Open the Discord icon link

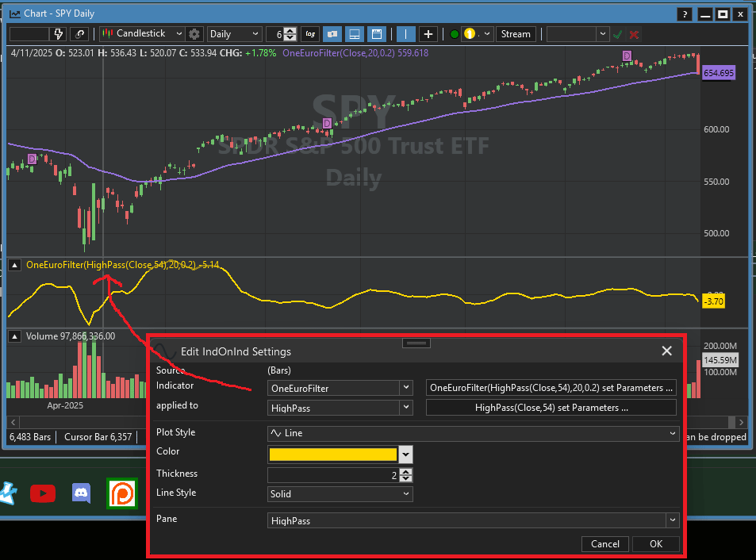coord(82,493)
